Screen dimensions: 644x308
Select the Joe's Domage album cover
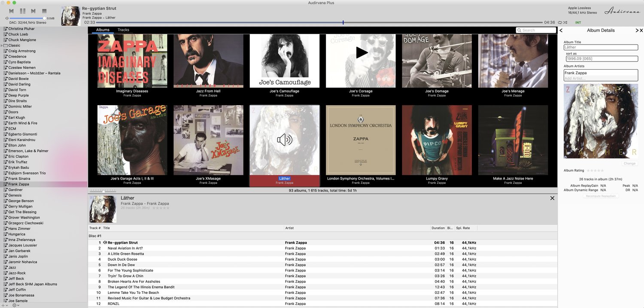point(437,61)
